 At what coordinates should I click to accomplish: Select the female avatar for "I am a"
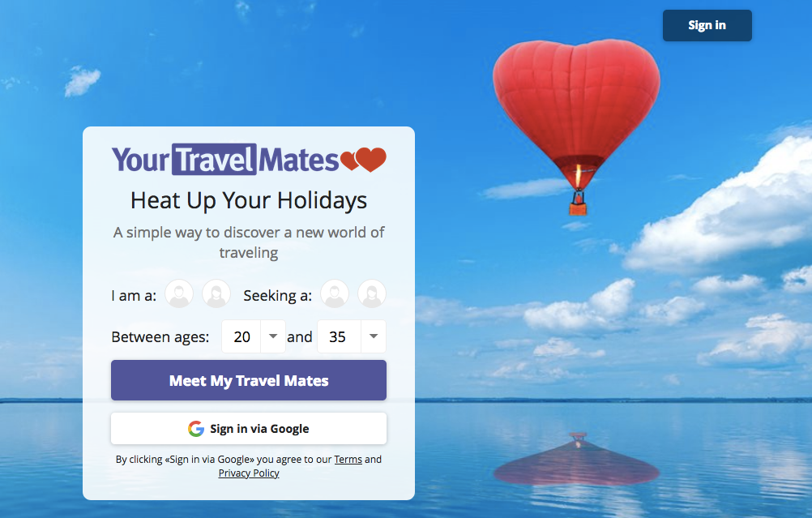(x=216, y=293)
